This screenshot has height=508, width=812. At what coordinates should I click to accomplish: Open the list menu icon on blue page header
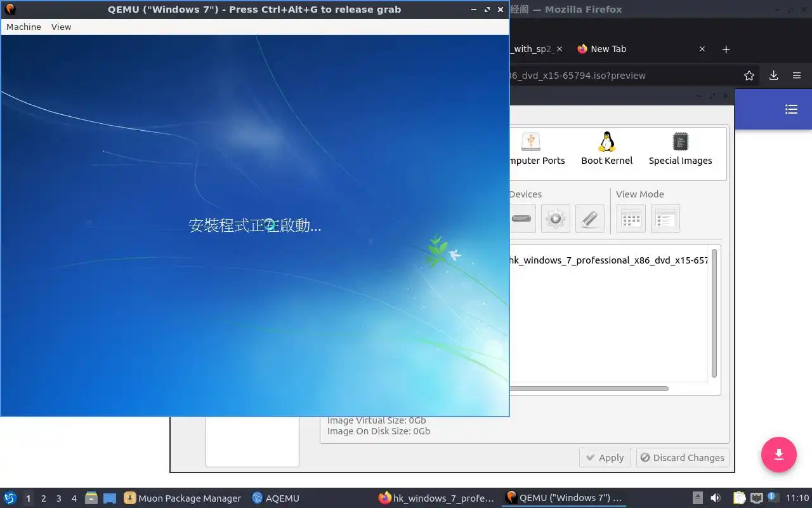791,109
